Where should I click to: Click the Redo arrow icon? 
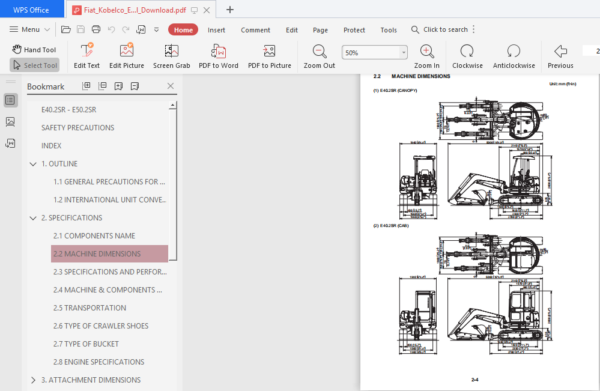click(x=126, y=29)
